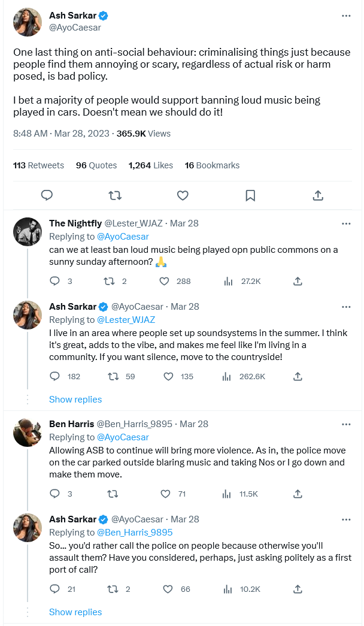Like the main tweet by Ash Sarkar

click(183, 195)
